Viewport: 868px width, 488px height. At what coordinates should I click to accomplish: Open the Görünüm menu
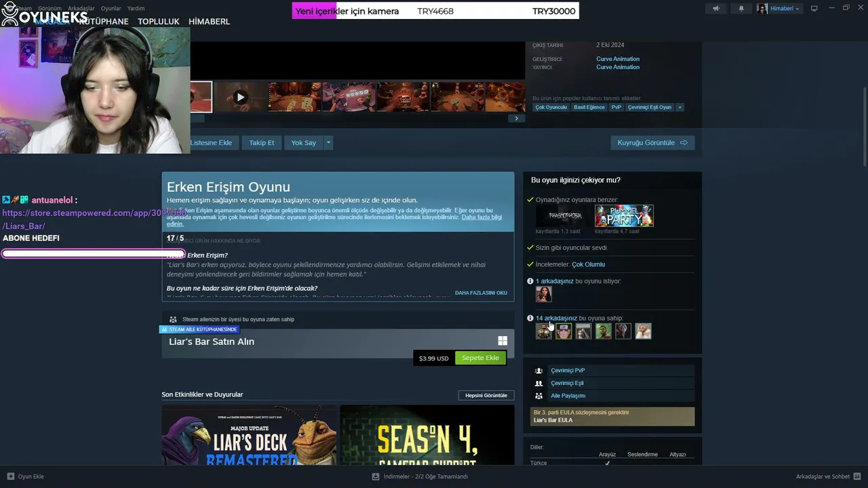(x=50, y=8)
